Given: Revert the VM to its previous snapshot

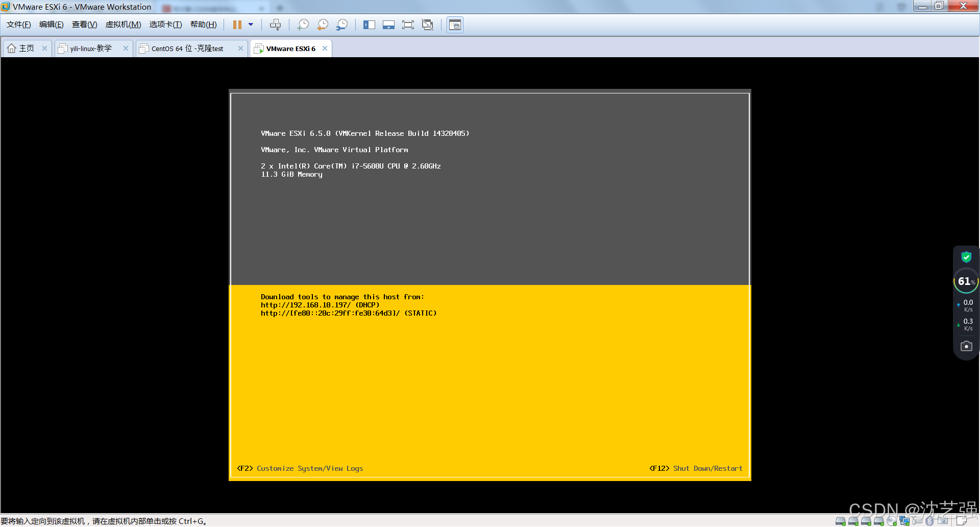Looking at the screenshot, I should tap(323, 25).
